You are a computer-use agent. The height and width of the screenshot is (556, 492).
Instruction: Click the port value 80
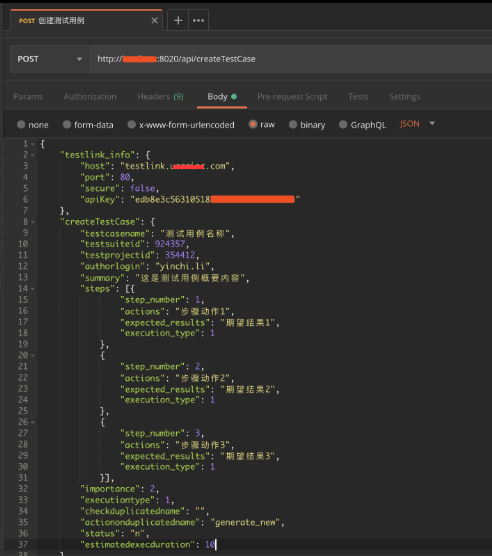(125, 177)
